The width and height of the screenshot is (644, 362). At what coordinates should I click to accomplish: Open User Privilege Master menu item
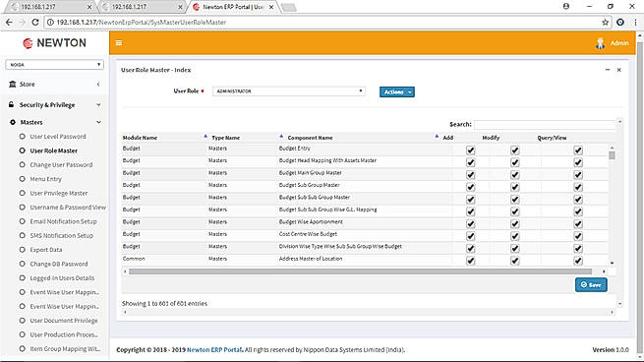click(59, 193)
